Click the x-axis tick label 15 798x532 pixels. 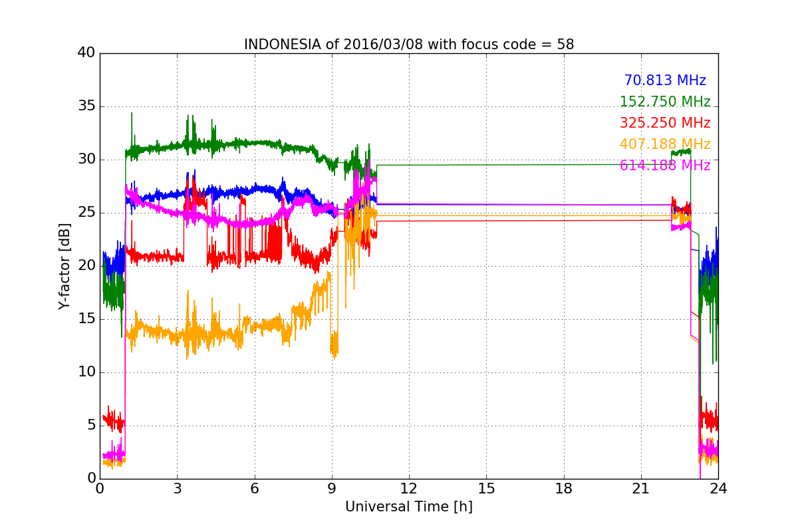[486, 489]
